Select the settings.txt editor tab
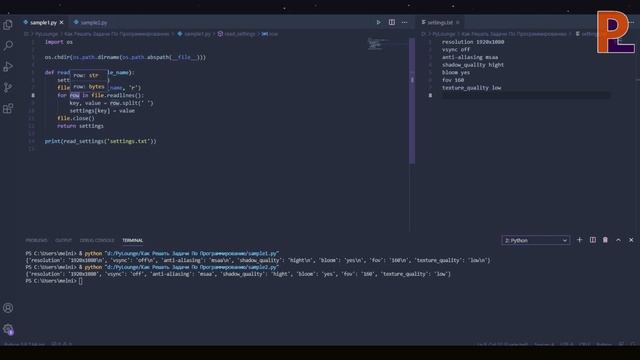 tap(440, 22)
